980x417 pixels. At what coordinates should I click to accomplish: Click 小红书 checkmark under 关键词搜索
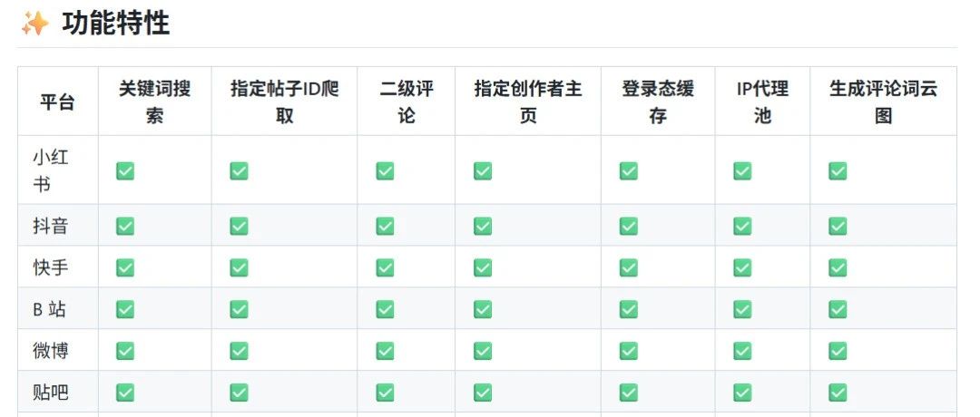click(x=125, y=170)
